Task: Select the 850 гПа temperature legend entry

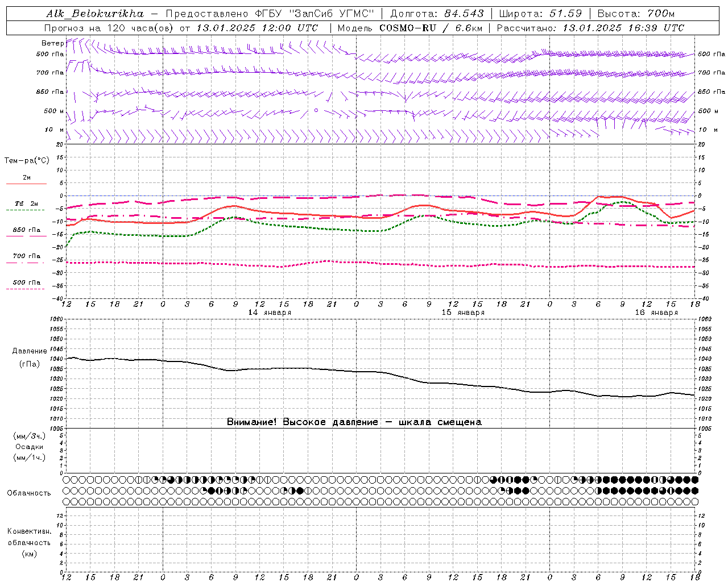Action: pyautogui.click(x=27, y=230)
